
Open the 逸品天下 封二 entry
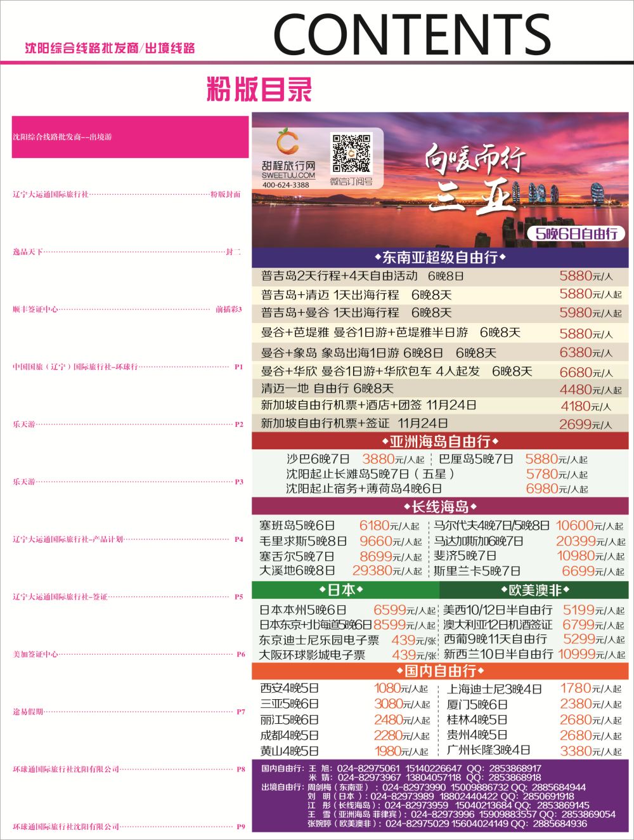pos(127,252)
